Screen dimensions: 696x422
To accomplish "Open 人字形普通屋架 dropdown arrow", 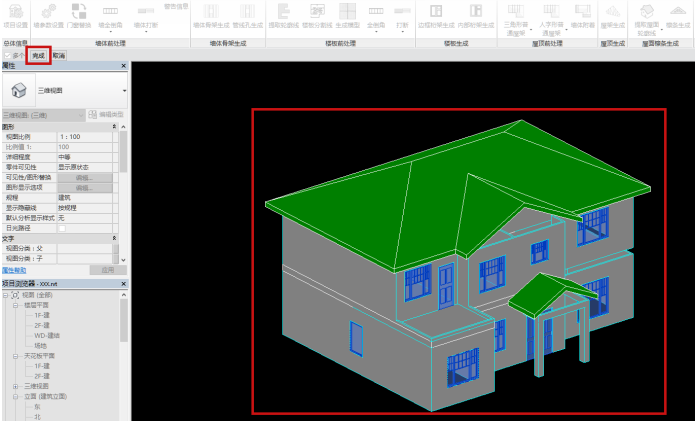I will [567, 30].
